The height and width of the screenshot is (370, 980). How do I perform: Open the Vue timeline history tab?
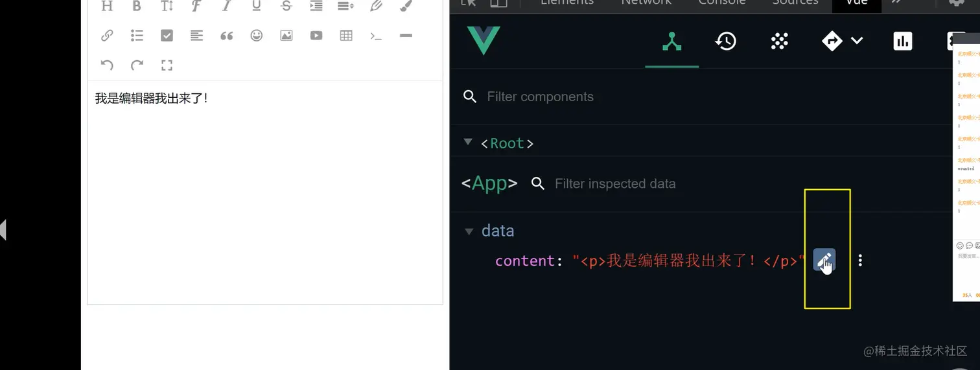[x=725, y=41]
